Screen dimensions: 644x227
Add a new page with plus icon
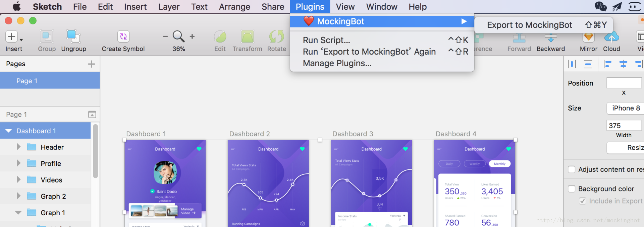(91, 64)
